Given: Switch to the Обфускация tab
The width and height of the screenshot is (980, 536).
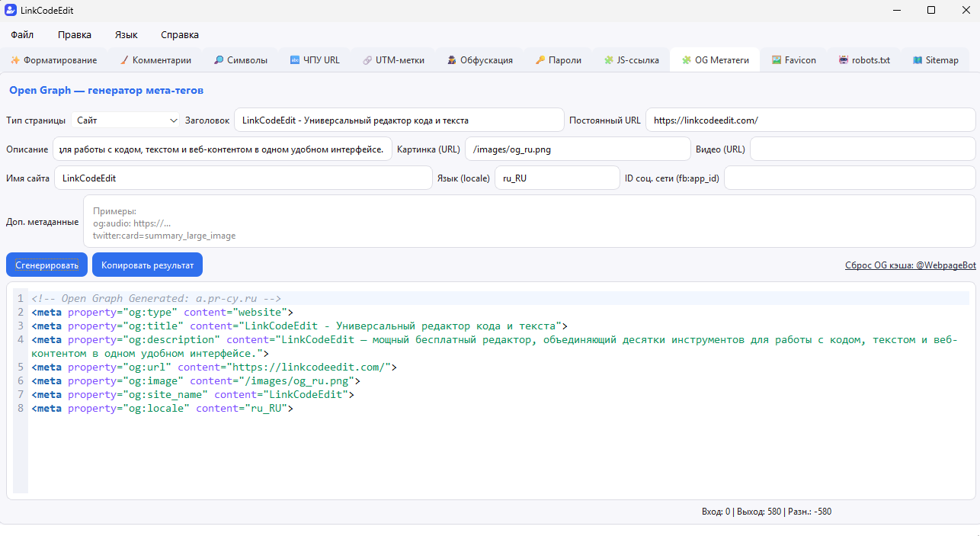Looking at the screenshot, I should tap(480, 60).
